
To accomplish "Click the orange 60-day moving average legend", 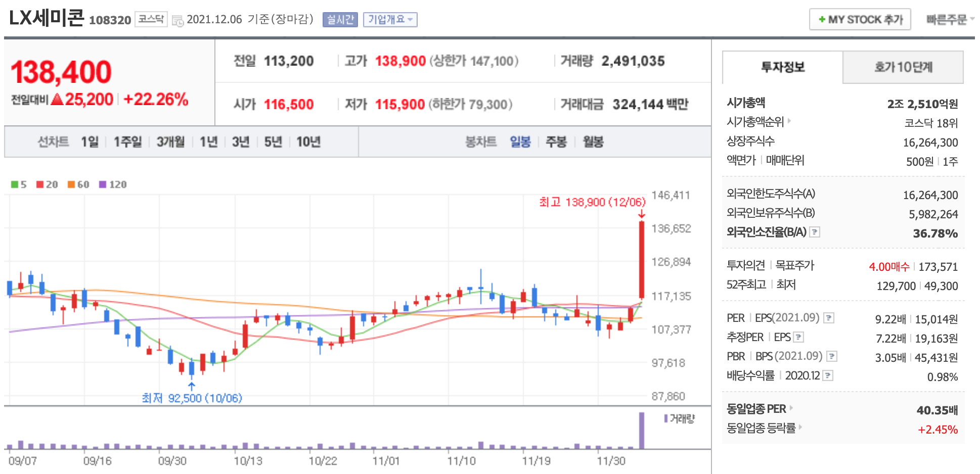I will pos(78,184).
